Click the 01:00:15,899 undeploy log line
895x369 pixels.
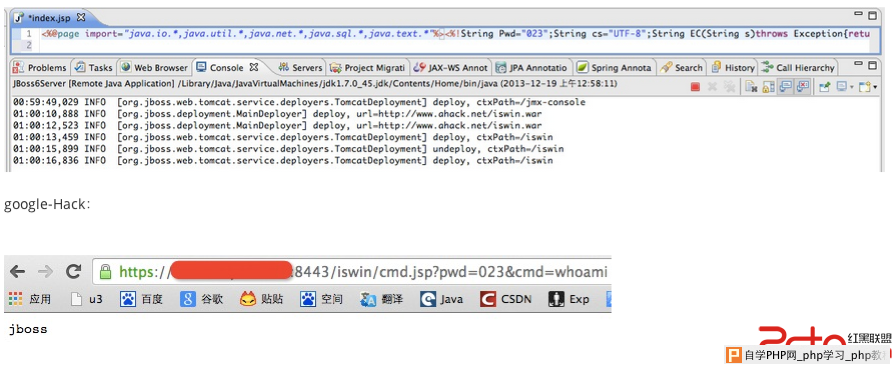[288, 149]
